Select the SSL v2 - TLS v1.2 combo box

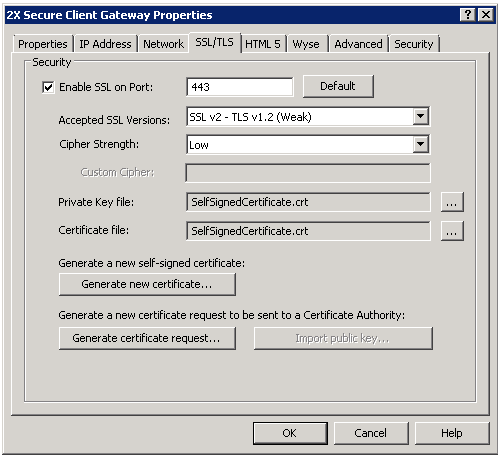(308, 117)
